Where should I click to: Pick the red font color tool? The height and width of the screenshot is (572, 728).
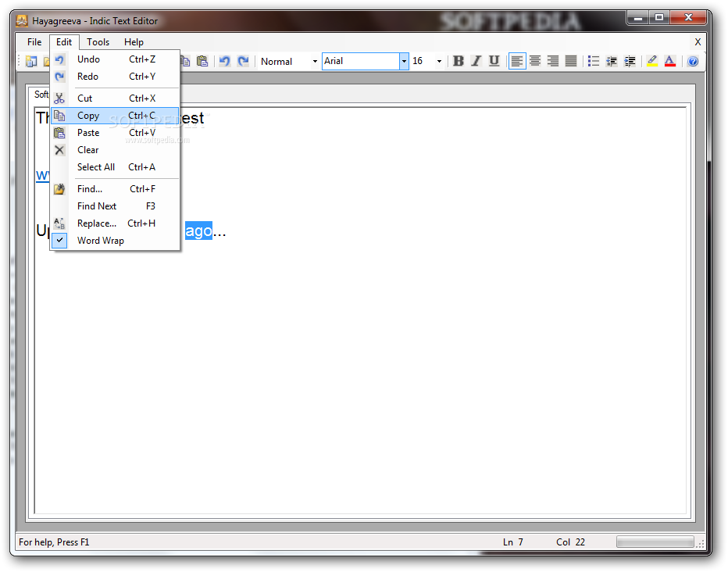pos(670,61)
